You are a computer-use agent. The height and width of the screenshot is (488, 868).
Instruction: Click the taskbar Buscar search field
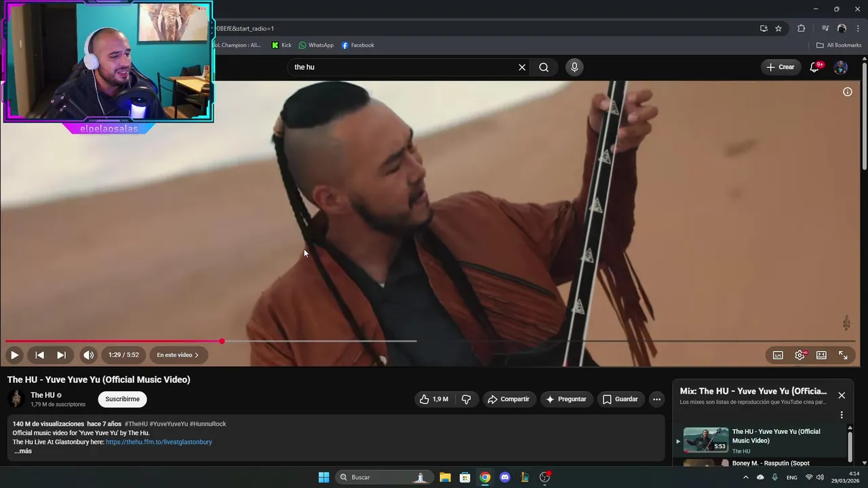click(x=384, y=477)
